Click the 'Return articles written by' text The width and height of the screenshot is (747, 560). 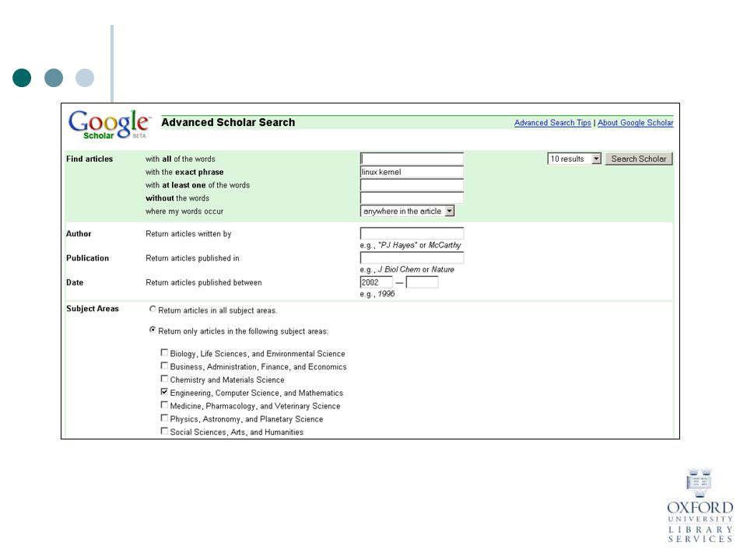click(x=188, y=234)
